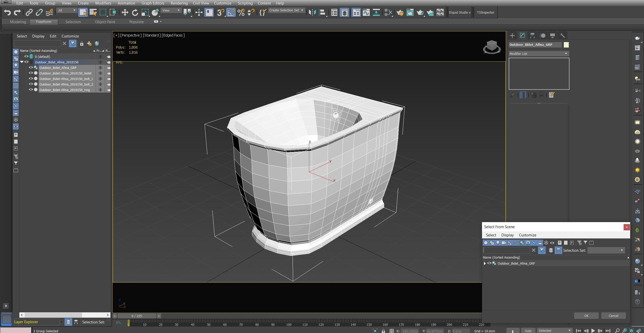
Task: Toggle the Percent Snap icon
Action: [241, 12]
